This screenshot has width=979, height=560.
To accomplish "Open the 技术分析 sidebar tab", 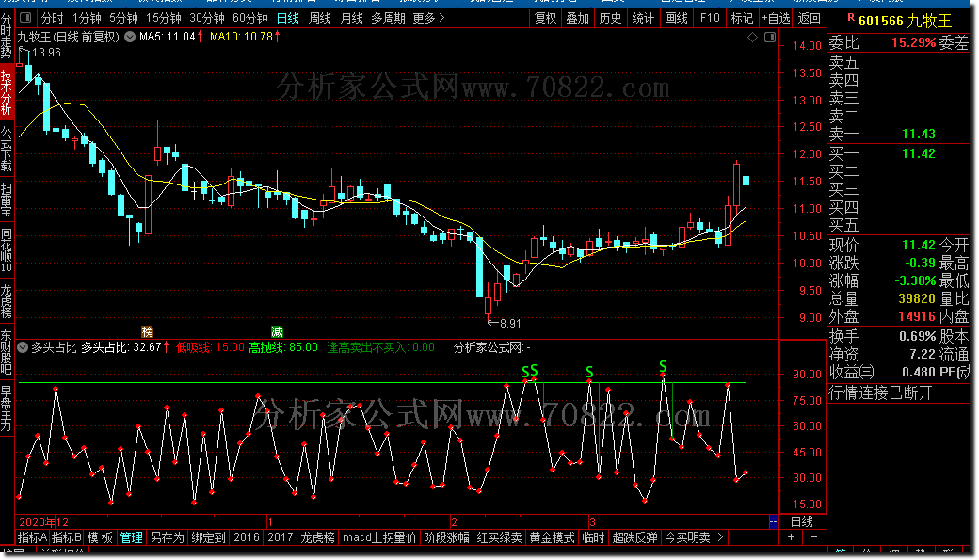I will pos(7,92).
